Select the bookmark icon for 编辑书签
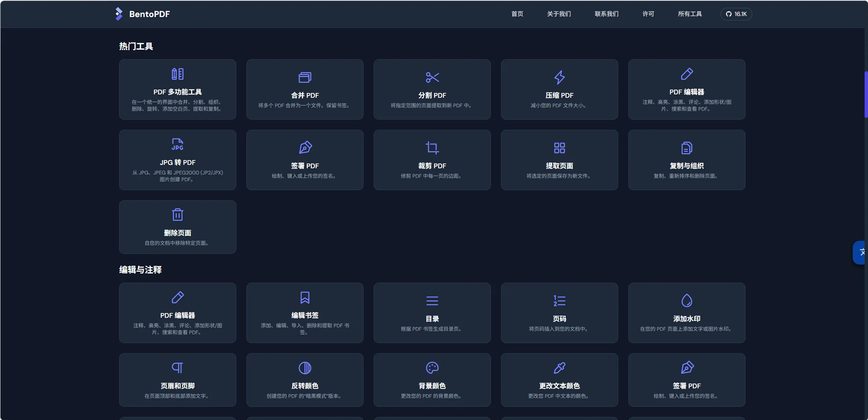This screenshot has height=420, width=868. [305, 297]
